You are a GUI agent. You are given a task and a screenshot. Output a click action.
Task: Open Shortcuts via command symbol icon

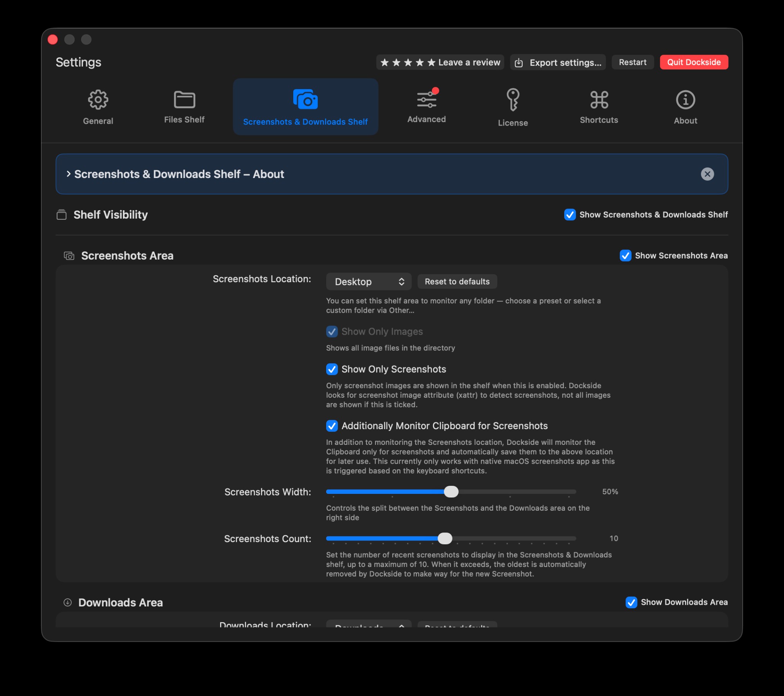[599, 100]
